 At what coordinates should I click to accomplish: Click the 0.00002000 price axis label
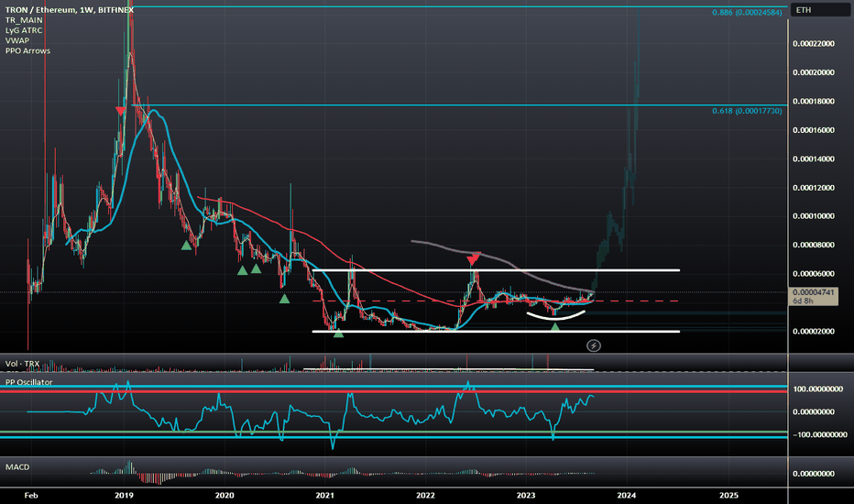click(x=814, y=332)
